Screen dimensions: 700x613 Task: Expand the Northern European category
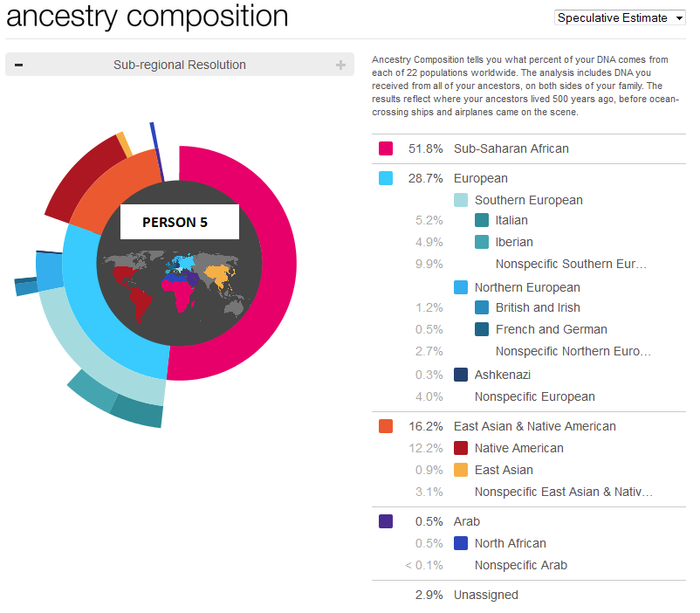[527, 287]
